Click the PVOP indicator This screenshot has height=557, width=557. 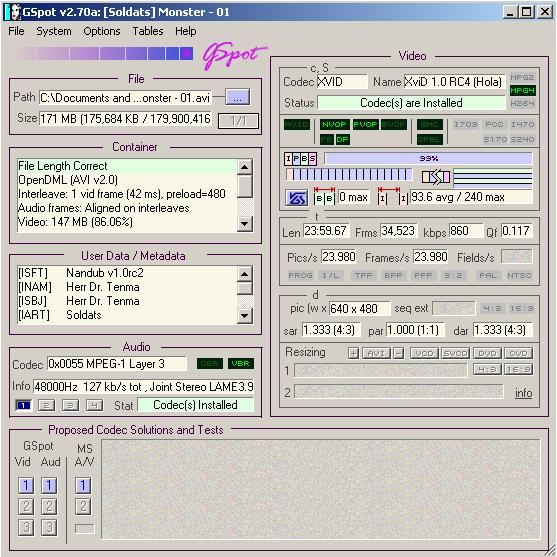365,124
